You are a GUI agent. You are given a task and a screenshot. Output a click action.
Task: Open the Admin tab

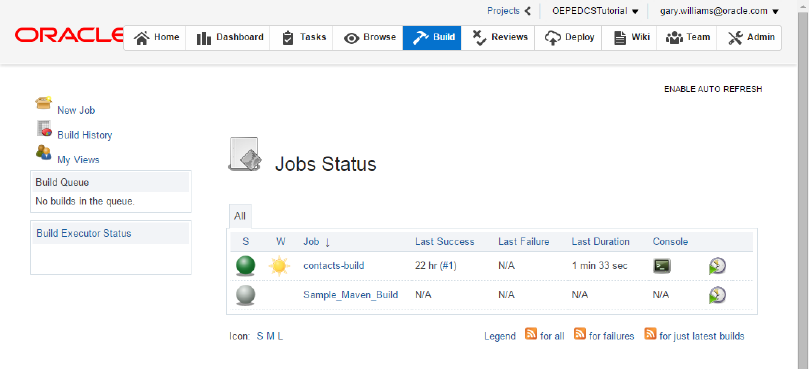[x=750, y=38]
